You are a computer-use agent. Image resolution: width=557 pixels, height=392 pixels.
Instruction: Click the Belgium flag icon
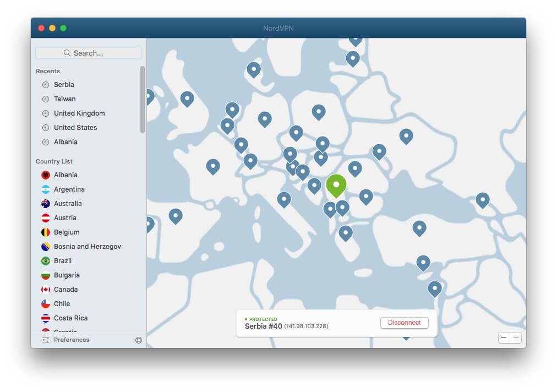[x=46, y=232]
